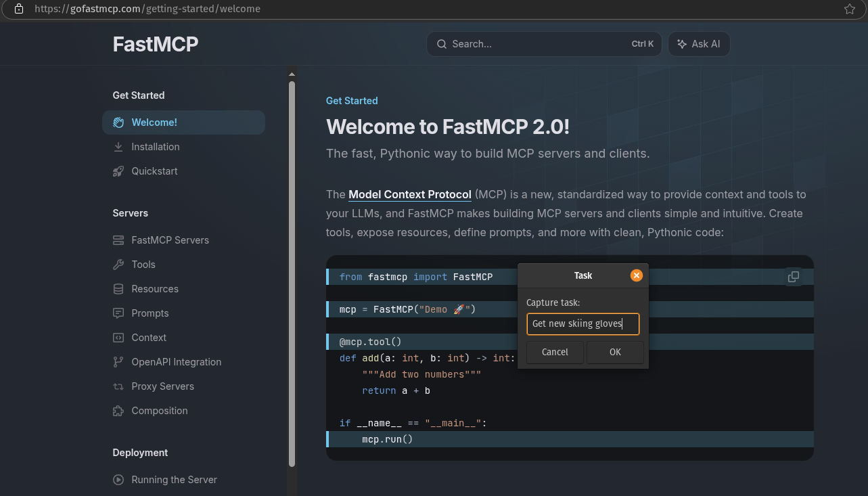Screen dimensions: 868x496
Task: Click the Deployment section heading
Action: (x=140, y=453)
